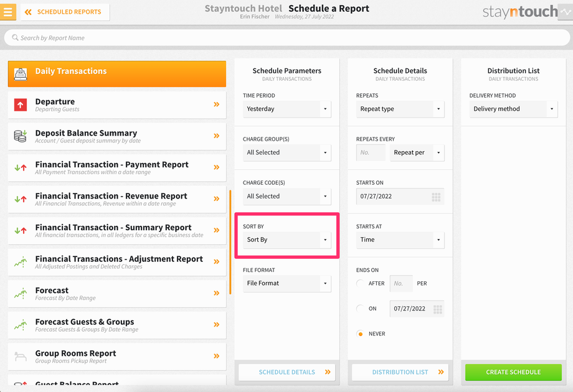
Task: Click the orange report list scrollbar
Action: 230,242
